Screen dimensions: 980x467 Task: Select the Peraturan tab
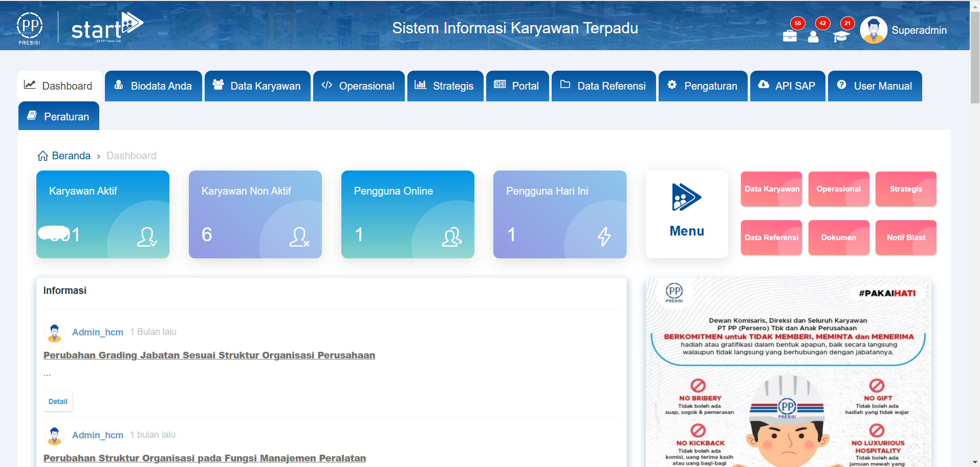(x=59, y=116)
